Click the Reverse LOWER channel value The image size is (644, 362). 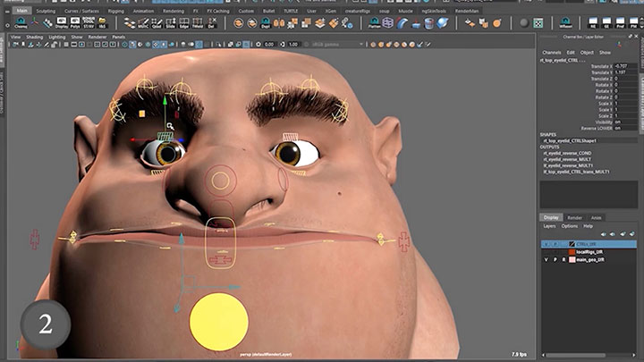pyautogui.click(x=625, y=128)
